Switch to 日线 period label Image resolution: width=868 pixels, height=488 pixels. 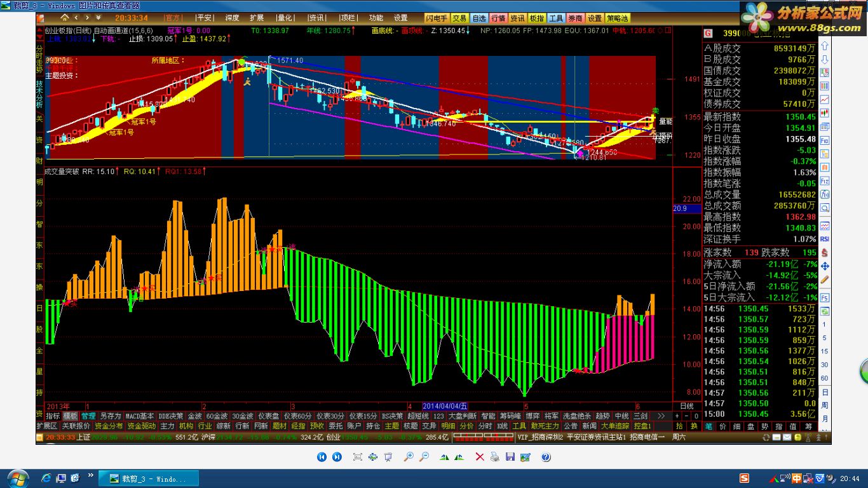coord(687,406)
